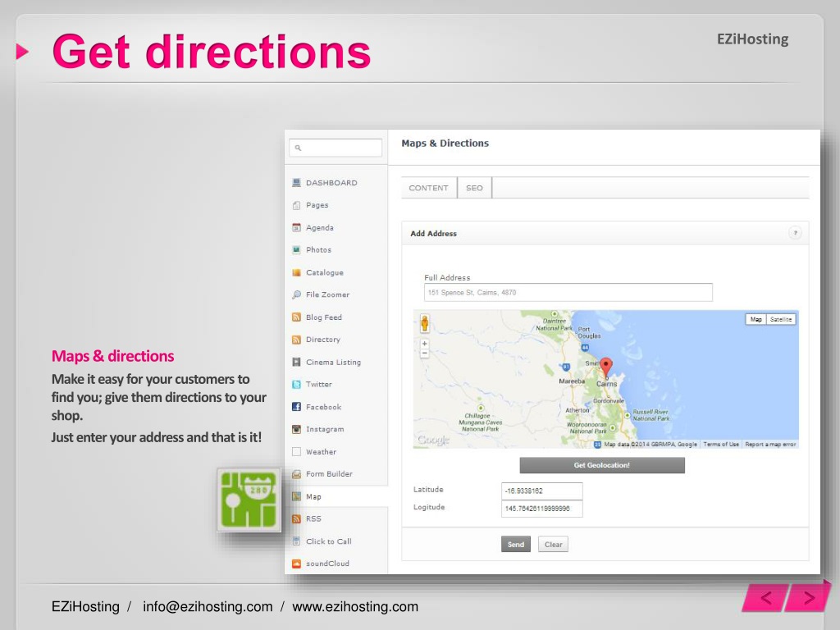Viewport: 840px width, 630px height.
Task: Click the Google logo on map
Action: coord(433,440)
